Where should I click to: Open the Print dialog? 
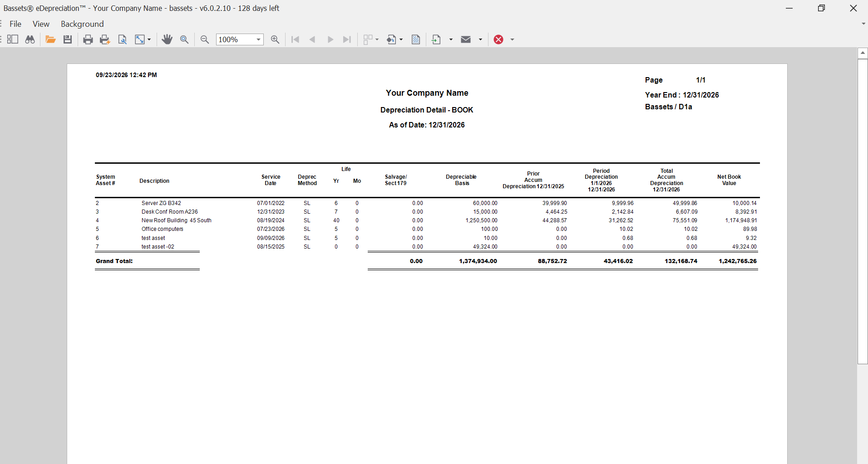click(x=88, y=39)
